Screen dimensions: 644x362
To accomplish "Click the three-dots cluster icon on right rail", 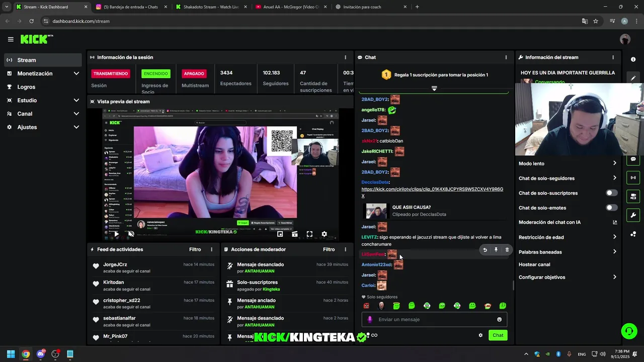I will pyautogui.click(x=633, y=234).
